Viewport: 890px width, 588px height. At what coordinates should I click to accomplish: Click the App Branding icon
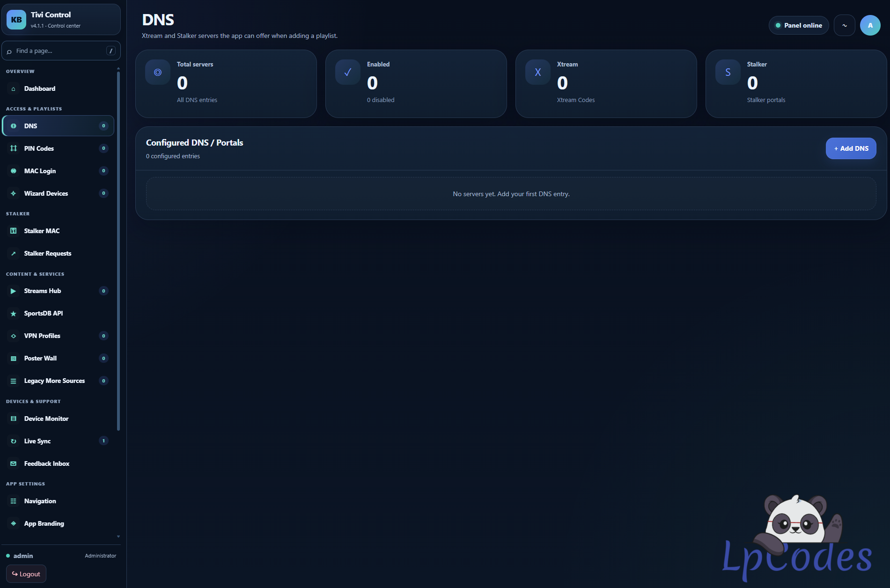pyautogui.click(x=14, y=523)
